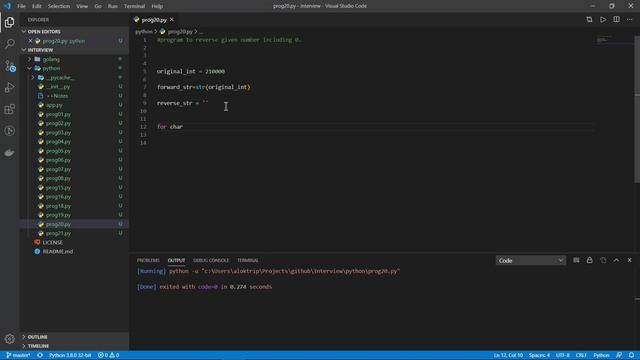Click the Open Changes icon in editor toolbar
This screenshot has height=360, width=640.
pyautogui.click(x=589, y=20)
